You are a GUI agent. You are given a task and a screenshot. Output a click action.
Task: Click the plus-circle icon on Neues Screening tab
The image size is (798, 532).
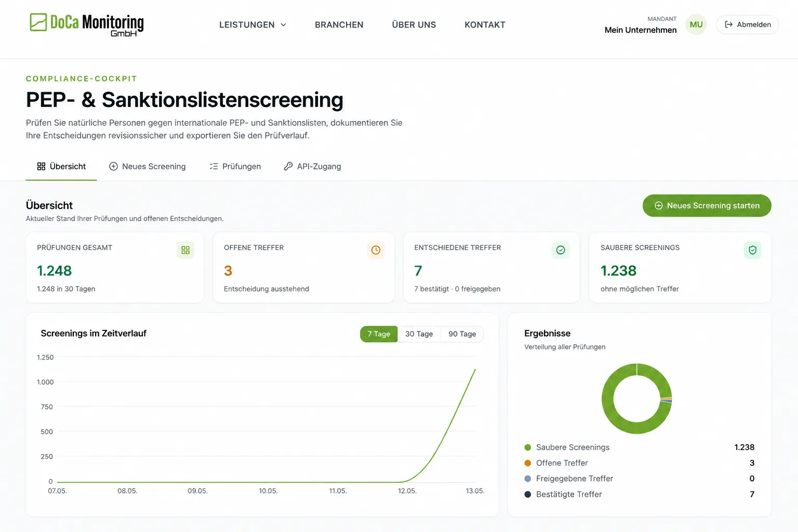pos(113,166)
